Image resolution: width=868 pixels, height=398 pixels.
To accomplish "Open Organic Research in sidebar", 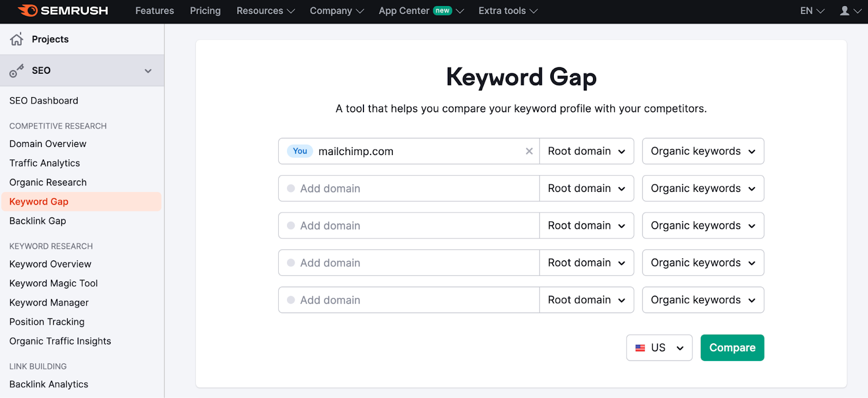I will pos(48,182).
